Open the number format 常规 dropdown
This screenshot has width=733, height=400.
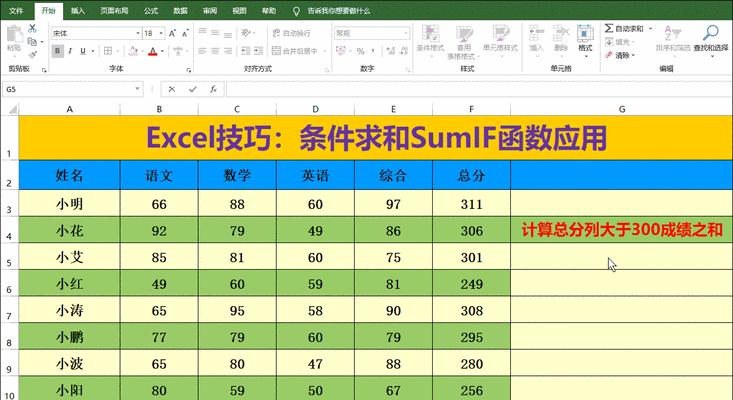(406, 33)
